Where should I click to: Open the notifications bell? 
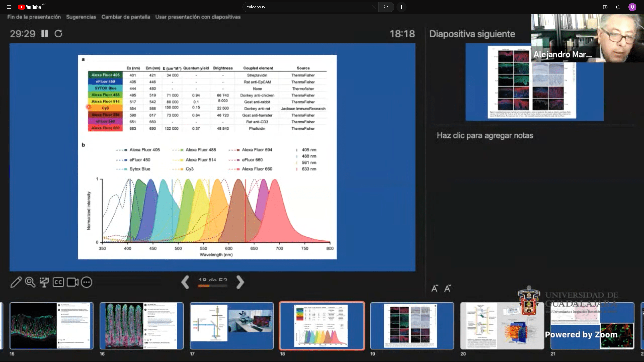coord(618,7)
